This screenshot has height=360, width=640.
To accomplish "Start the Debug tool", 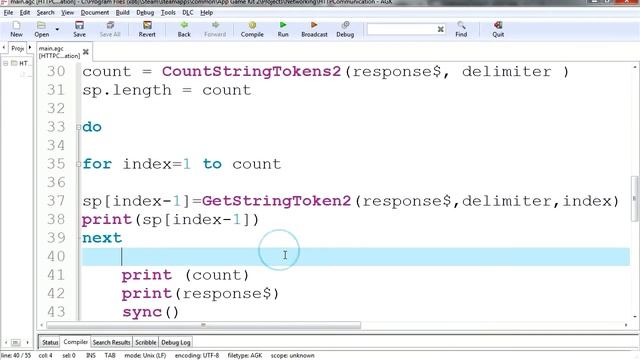I will point(345,29).
